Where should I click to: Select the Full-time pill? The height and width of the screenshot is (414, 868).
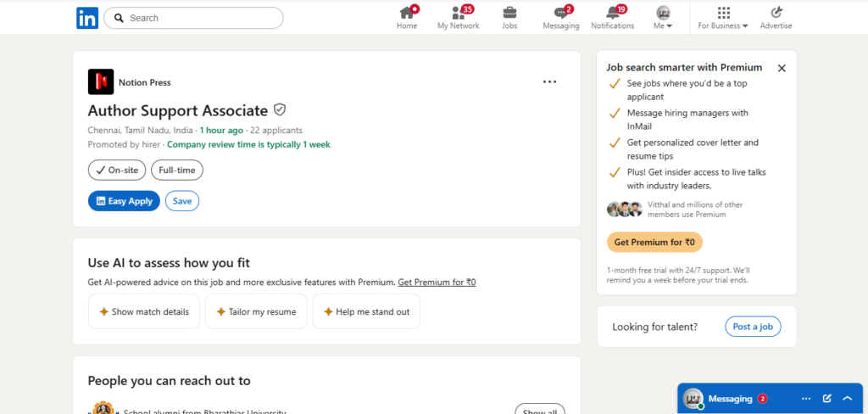177,171
